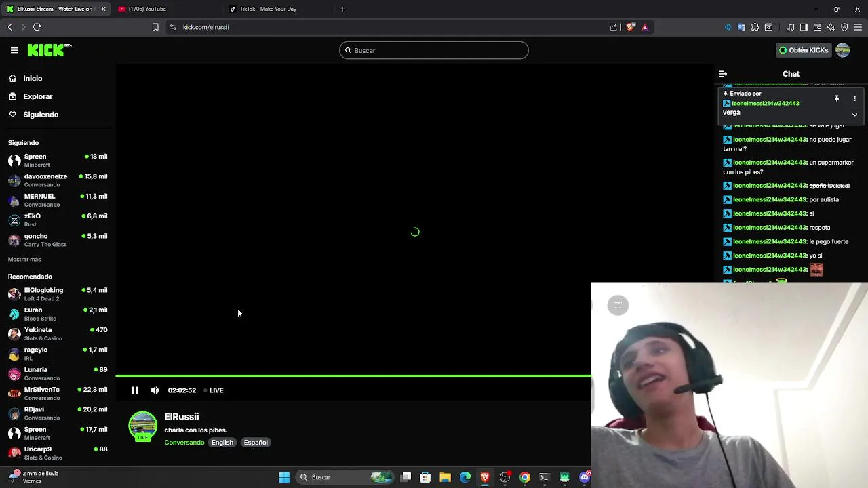The width and height of the screenshot is (868, 488).
Task: Open Spreen Minecraft channel in Siguiendo
Action: tap(58, 161)
